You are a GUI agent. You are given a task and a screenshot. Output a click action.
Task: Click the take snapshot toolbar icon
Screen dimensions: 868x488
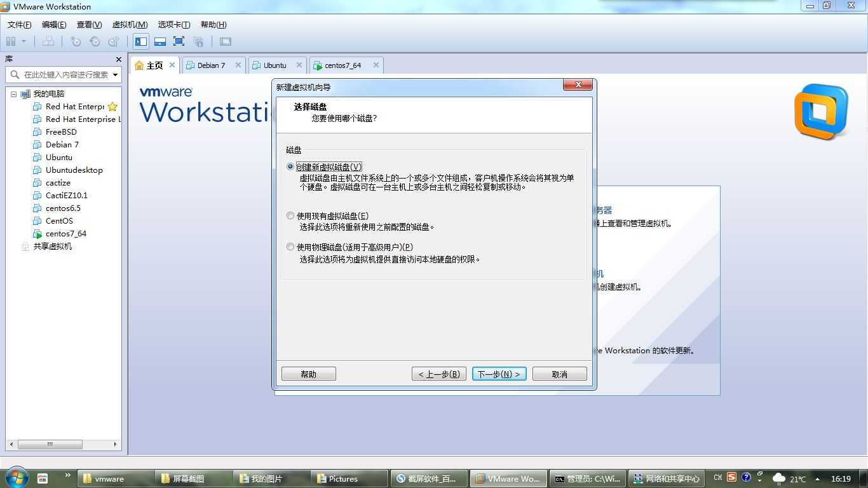pyautogui.click(x=76, y=41)
